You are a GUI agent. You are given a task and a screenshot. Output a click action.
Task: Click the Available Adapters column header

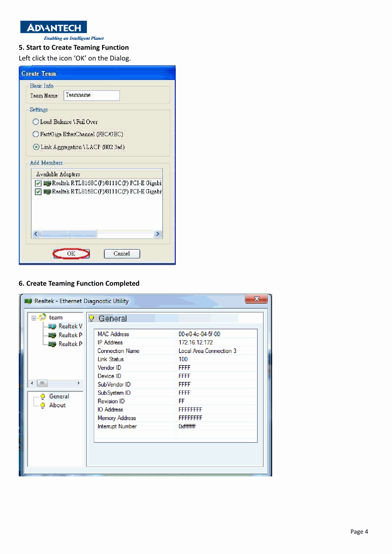click(97, 174)
